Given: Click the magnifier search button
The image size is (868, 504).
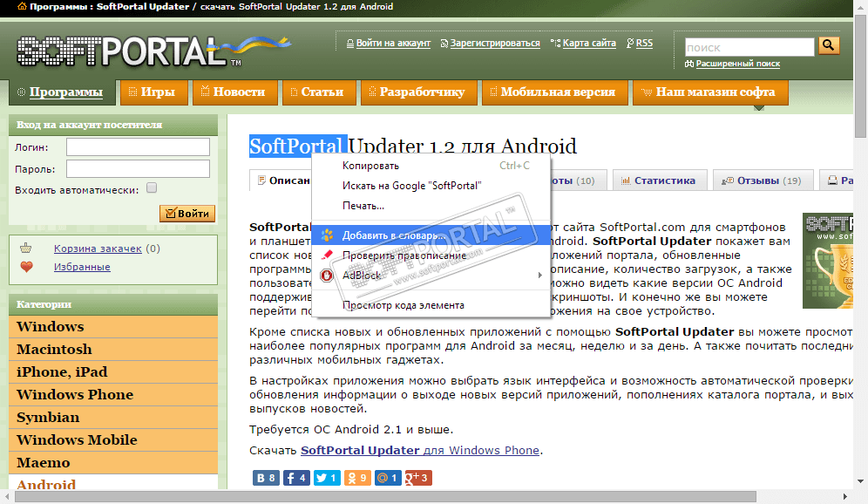Looking at the screenshot, I should [829, 45].
